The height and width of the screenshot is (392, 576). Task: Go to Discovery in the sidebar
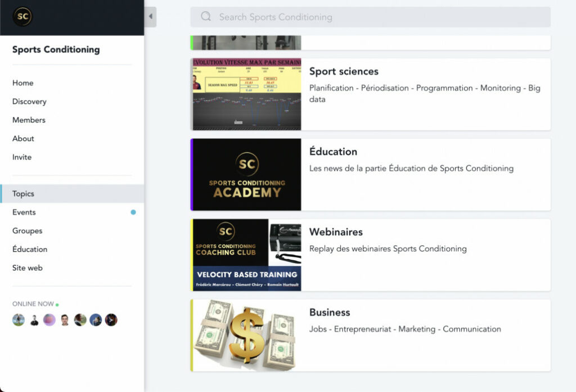pos(29,101)
